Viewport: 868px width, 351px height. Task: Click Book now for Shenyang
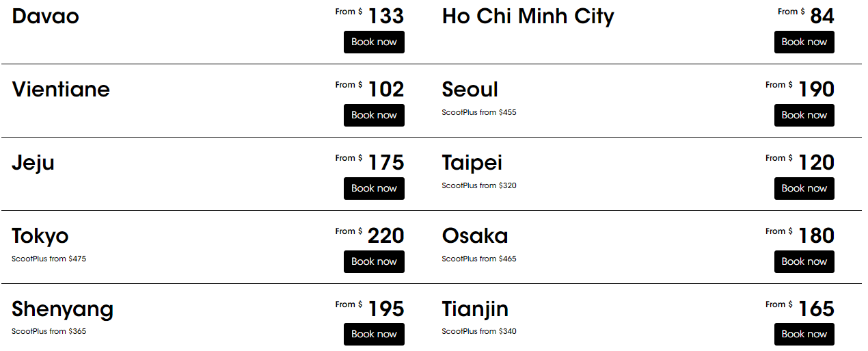[374, 334]
